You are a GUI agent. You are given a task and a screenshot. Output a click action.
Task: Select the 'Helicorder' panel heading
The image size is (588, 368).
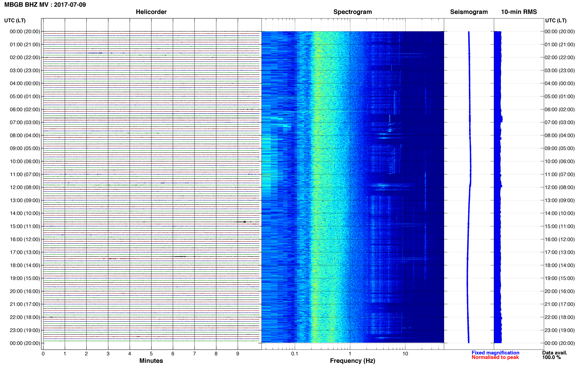click(x=151, y=12)
